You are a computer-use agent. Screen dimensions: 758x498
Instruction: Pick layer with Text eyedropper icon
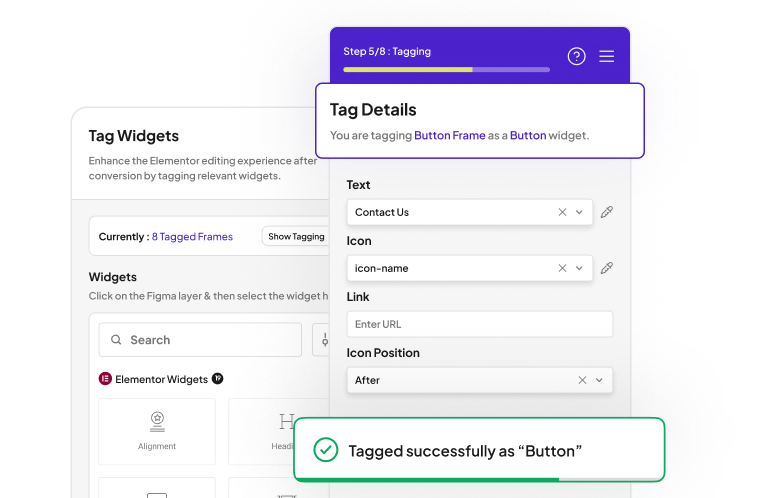click(607, 212)
